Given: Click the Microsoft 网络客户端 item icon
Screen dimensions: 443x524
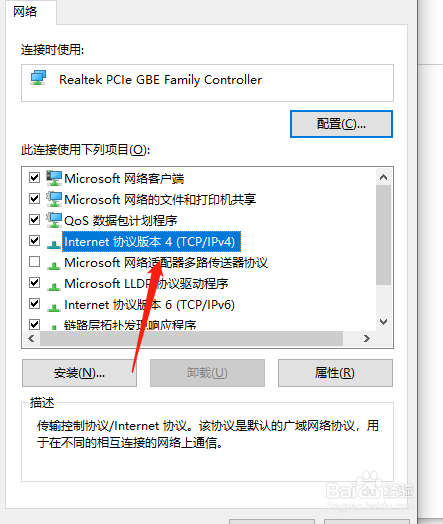Looking at the screenshot, I should [54, 178].
